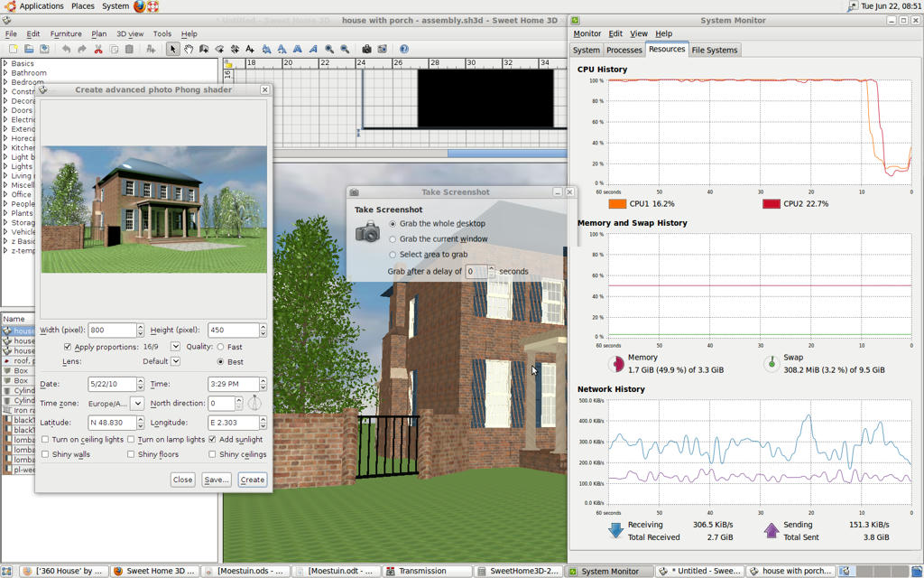Pick the Create walls tool
Image resolution: width=924 pixels, height=578 pixels.
click(204, 49)
